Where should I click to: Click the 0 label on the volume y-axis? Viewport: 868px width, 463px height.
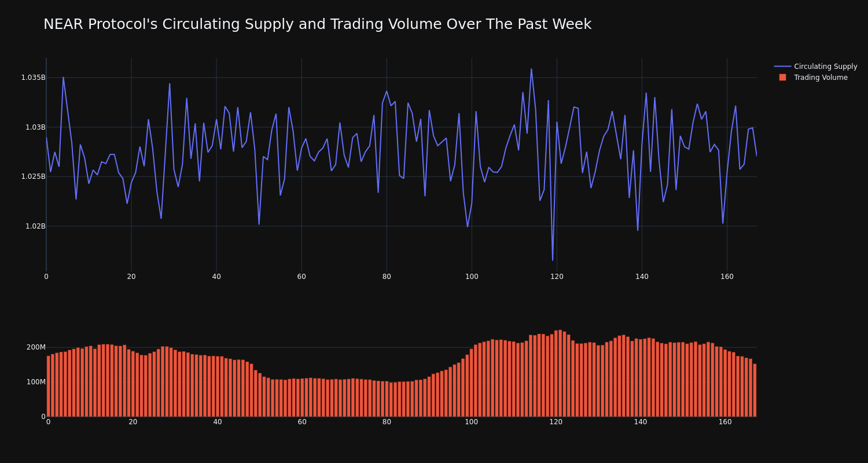click(x=43, y=417)
